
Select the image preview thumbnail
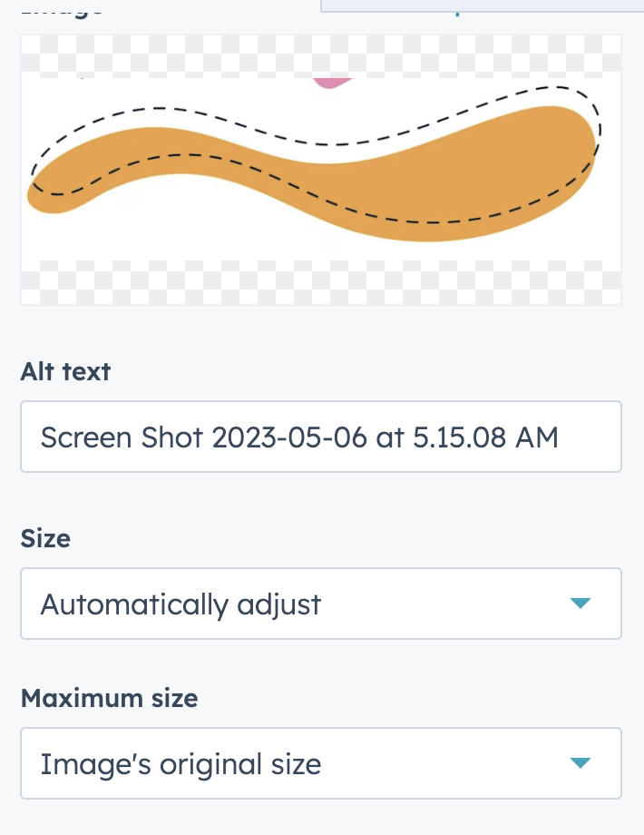point(321,170)
